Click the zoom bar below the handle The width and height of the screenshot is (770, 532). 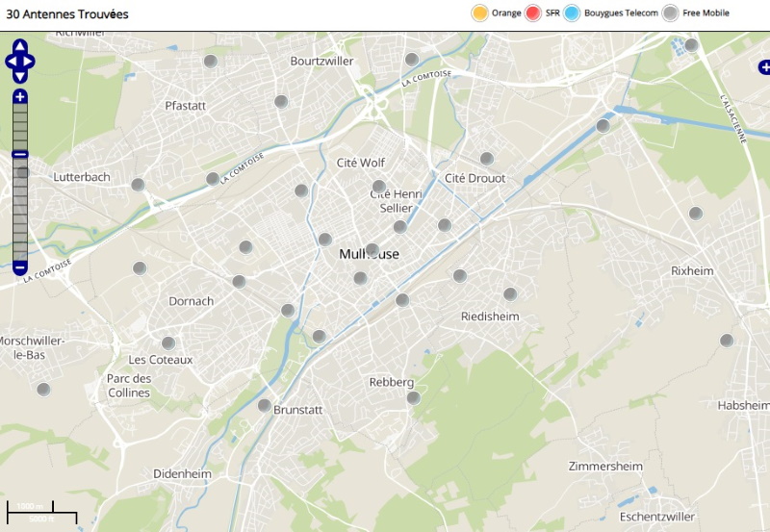[19, 210]
